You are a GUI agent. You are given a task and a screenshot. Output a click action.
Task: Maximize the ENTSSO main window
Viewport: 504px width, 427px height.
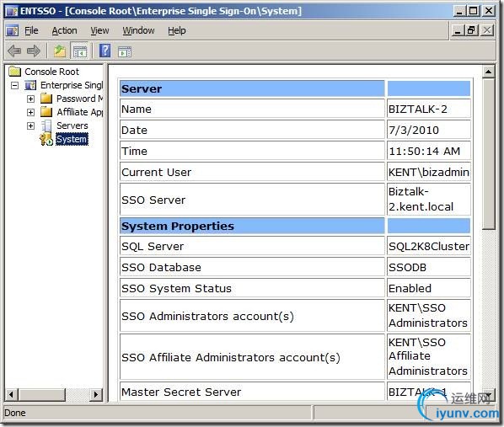coord(473,11)
